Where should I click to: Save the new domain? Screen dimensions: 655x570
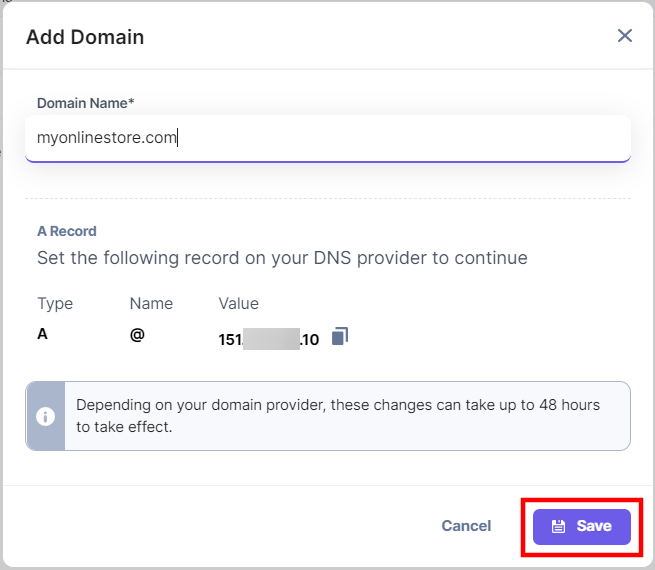(x=581, y=526)
